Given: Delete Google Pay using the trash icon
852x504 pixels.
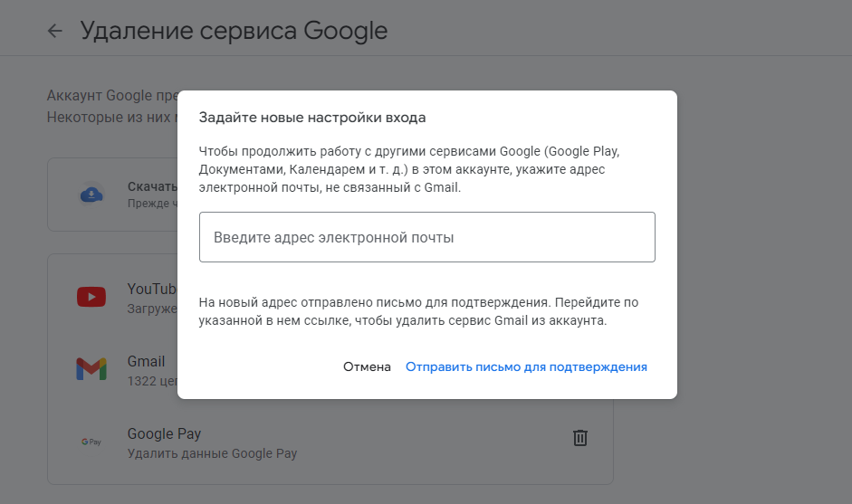Looking at the screenshot, I should click(x=580, y=438).
